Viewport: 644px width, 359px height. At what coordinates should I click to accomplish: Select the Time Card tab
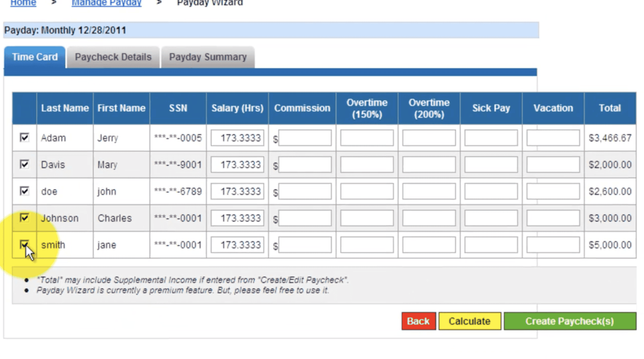point(35,57)
